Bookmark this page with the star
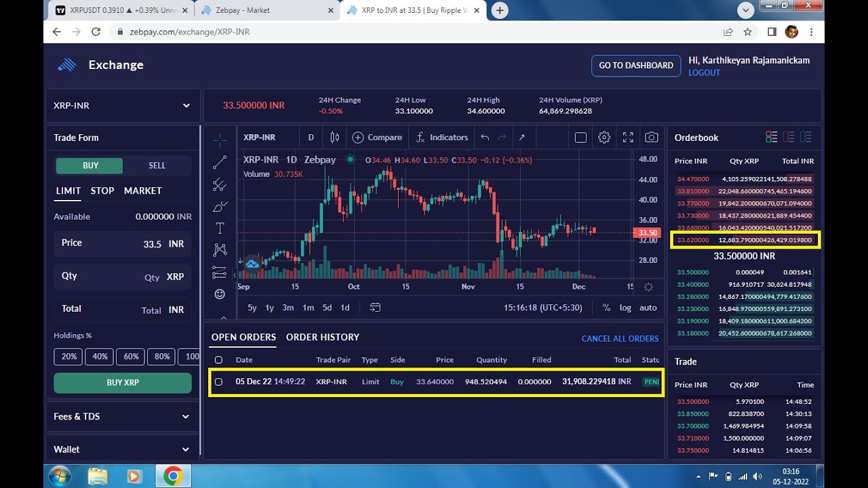868x488 pixels. pos(748,32)
